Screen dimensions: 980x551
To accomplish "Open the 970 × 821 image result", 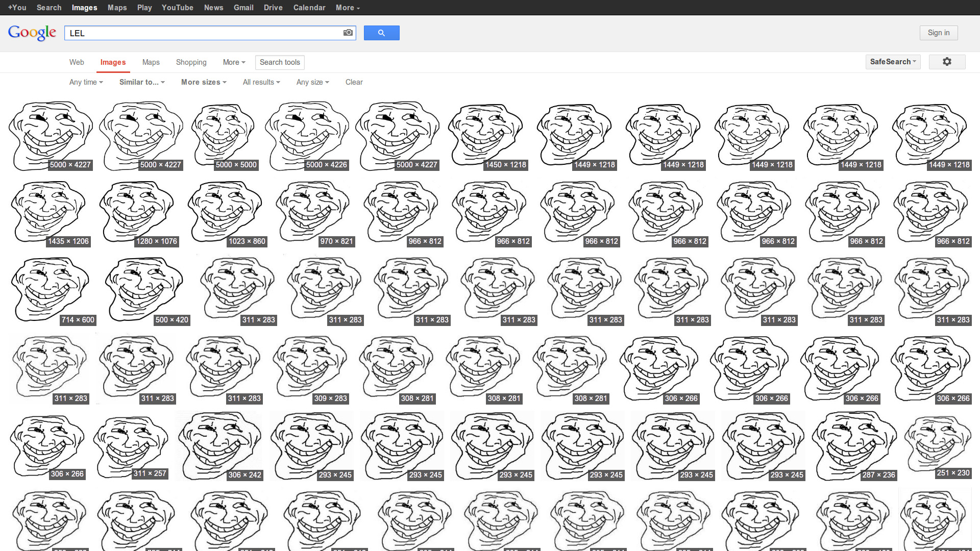I will pyautogui.click(x=314, y=213).
